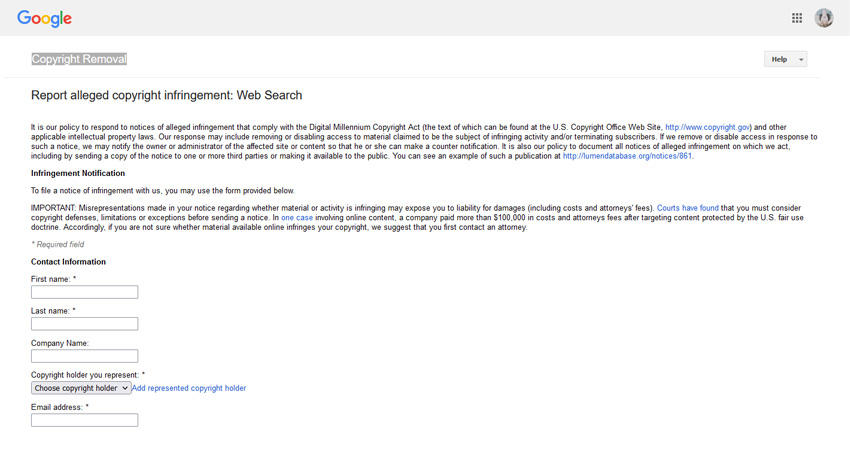Open the www.copyright.gov link
Viewport: 850px width, 450px height.
coord(708,128)
